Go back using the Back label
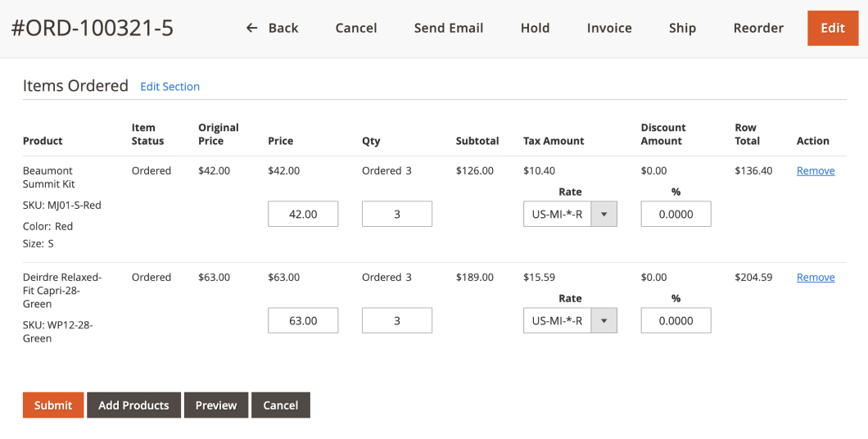The width and height of the screenshot is (868, 439). click(283, 28)
